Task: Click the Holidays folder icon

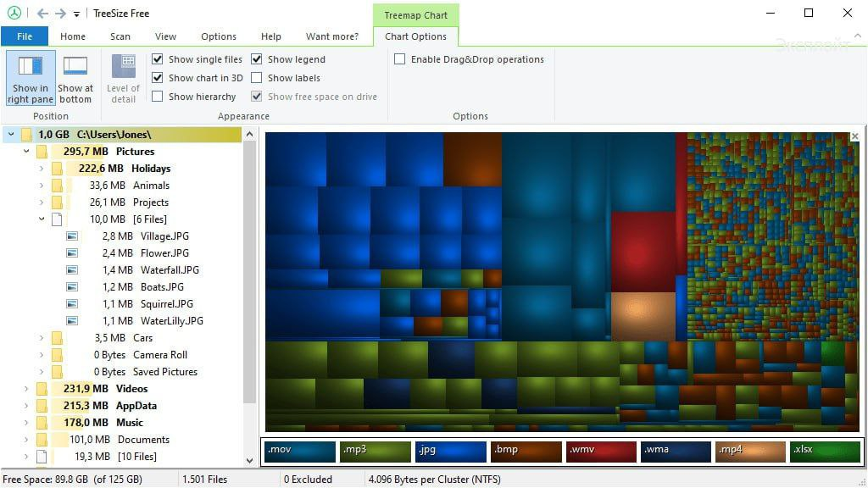Action: point(57,169)
